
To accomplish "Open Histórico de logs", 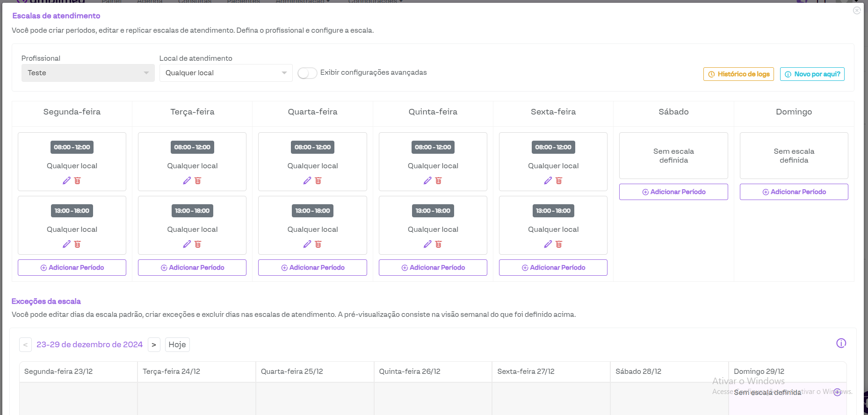I will 738,74.
